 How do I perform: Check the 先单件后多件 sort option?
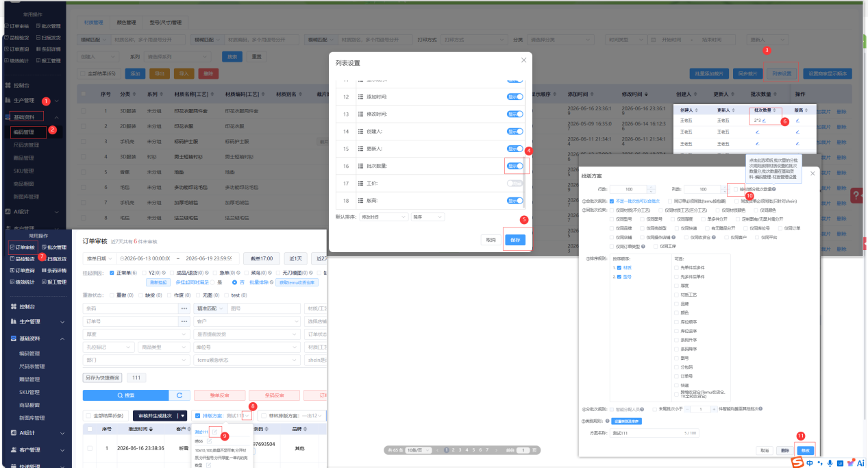point(677,267)
